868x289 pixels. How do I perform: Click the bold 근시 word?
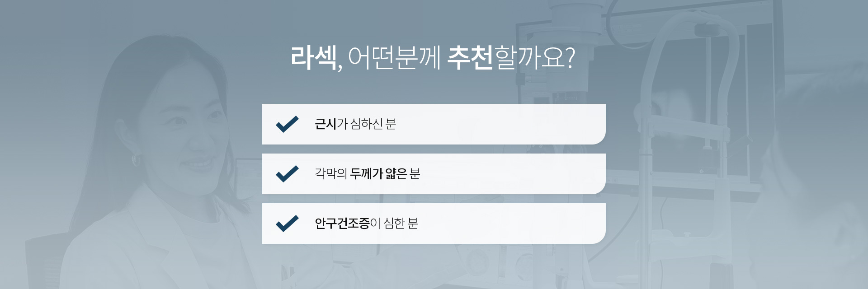[325, 124]
